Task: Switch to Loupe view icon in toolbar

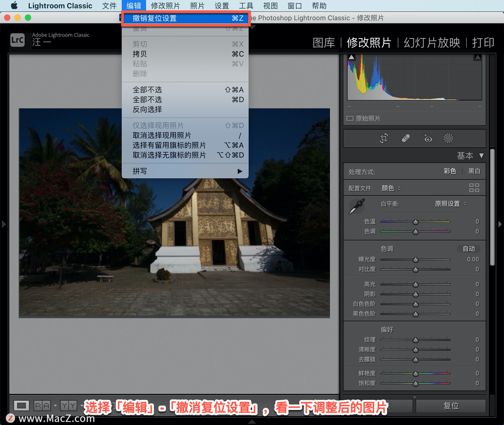Action: coord(21,406)
